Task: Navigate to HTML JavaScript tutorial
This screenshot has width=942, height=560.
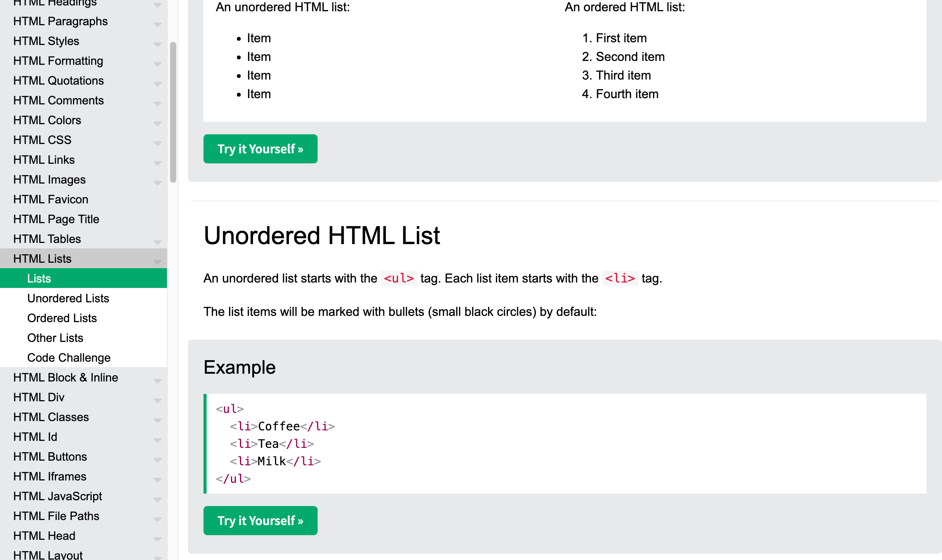Action: pyautogui.click(x=57, y=496)
